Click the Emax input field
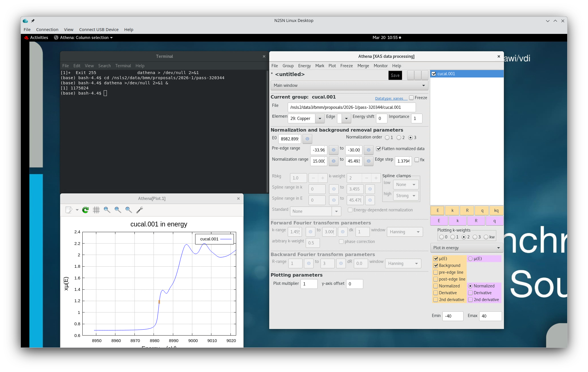This screenshot has width=588, height=372. pyautogui.click(x=490, y=316)
